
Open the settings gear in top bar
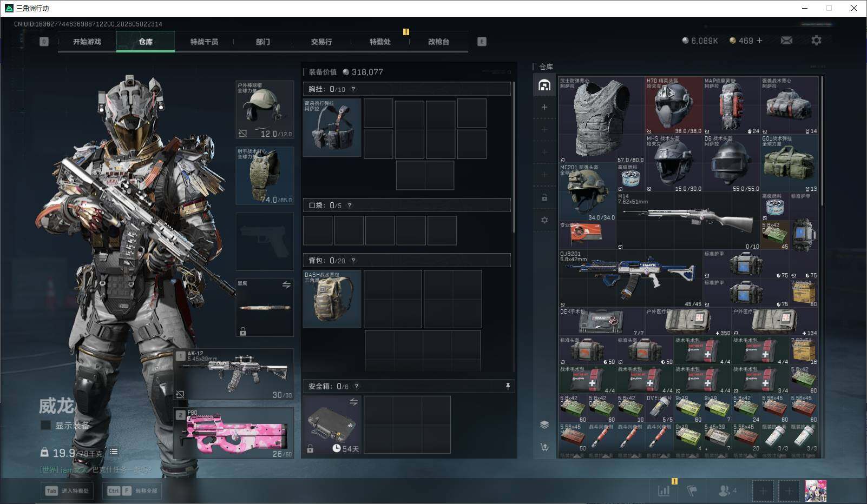816,41
